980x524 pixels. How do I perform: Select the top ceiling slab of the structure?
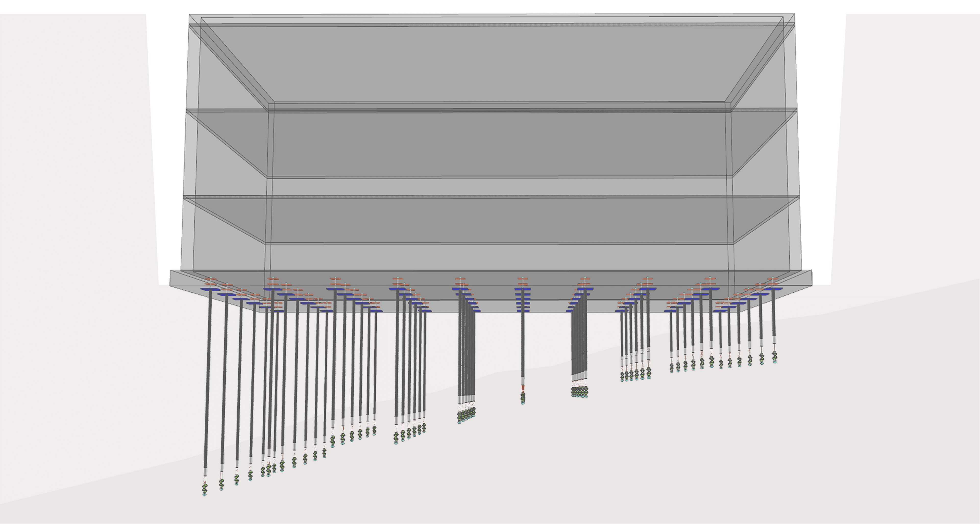pos(495,61)
